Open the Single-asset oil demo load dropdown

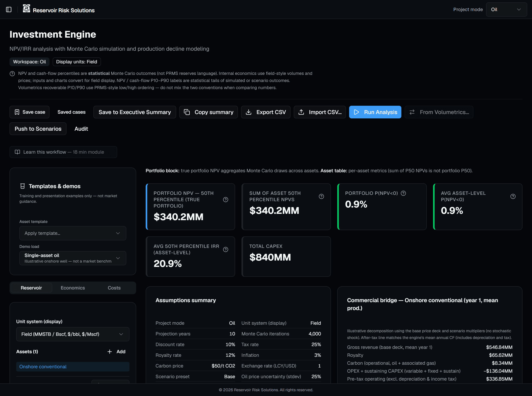pyautogui.click(x=73, y=258)
